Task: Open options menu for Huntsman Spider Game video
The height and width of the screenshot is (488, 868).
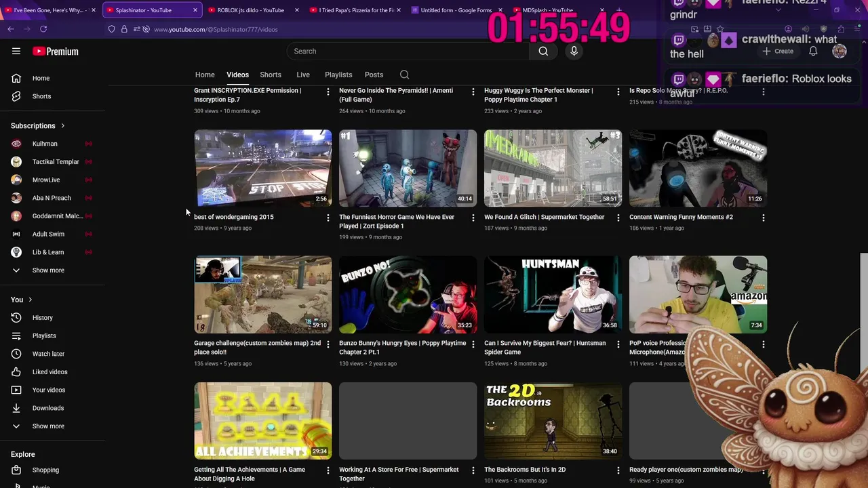Action: point(618,344)
